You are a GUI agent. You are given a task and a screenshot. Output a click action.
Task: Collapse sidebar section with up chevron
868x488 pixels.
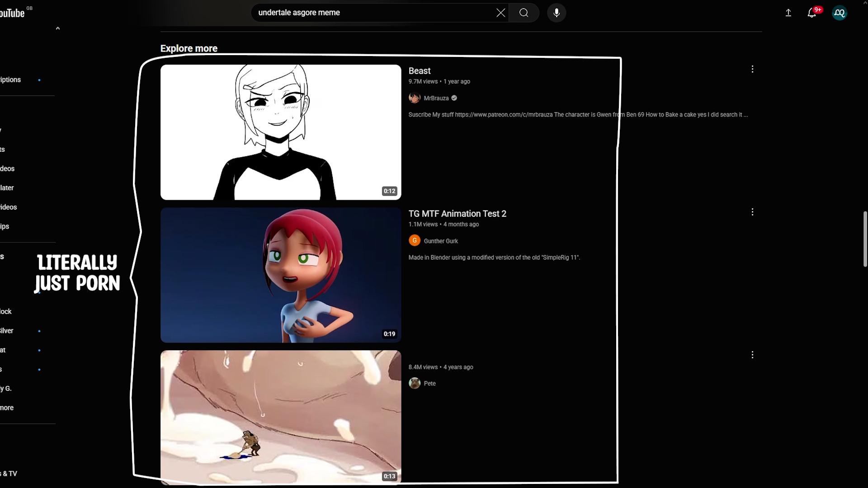(x=57, y=28)
